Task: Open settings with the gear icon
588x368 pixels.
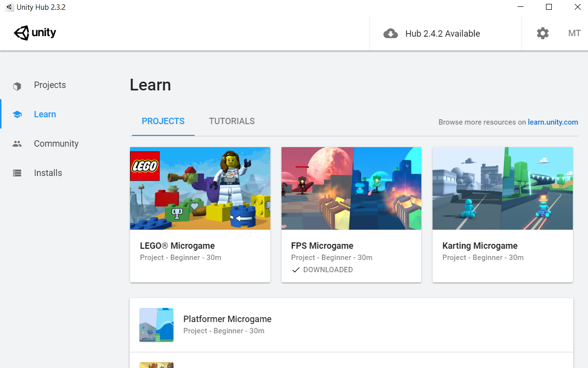Action: point(543,33)
